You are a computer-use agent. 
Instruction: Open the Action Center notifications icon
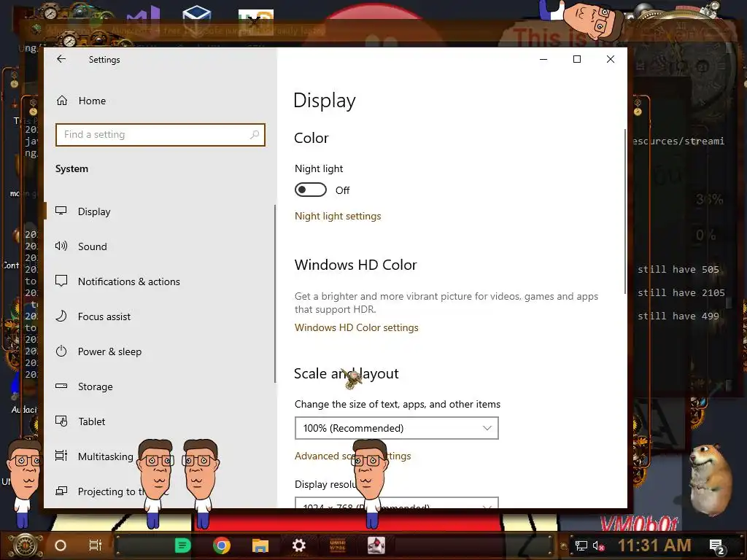pyautogui.click(x=716, y=547)
